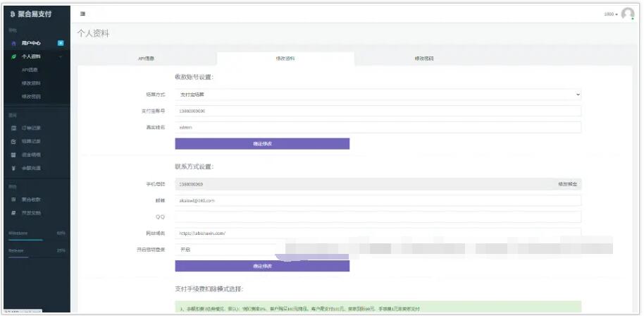Click the 修改绑定 link in phone field

tap(568, 184)
